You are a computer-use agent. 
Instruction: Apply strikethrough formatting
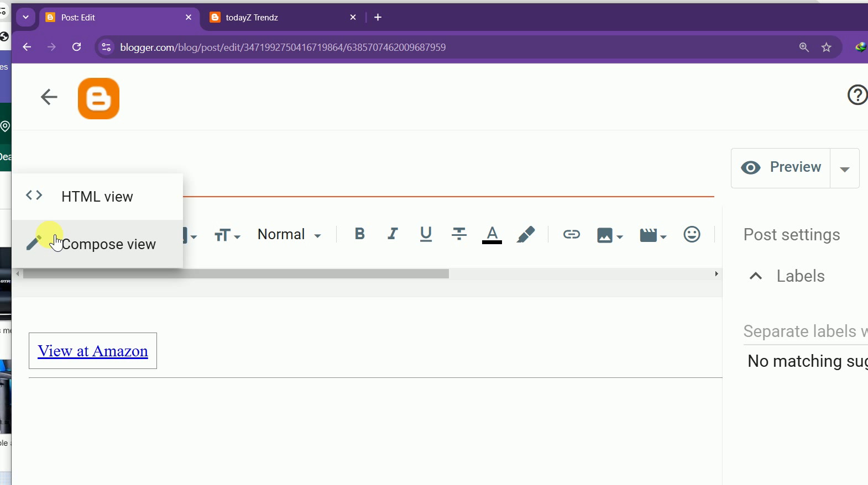click(x=459, y=234)
